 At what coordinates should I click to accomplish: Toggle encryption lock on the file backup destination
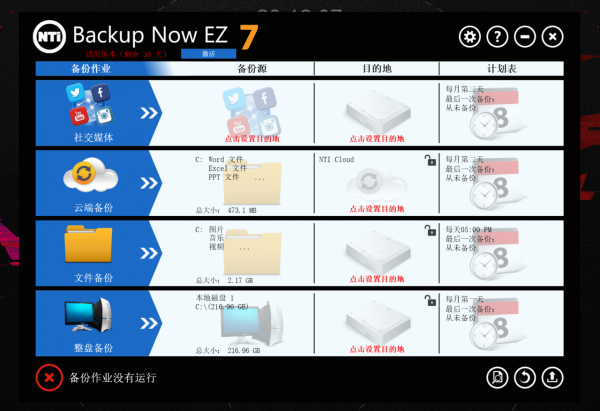(430, 230)
